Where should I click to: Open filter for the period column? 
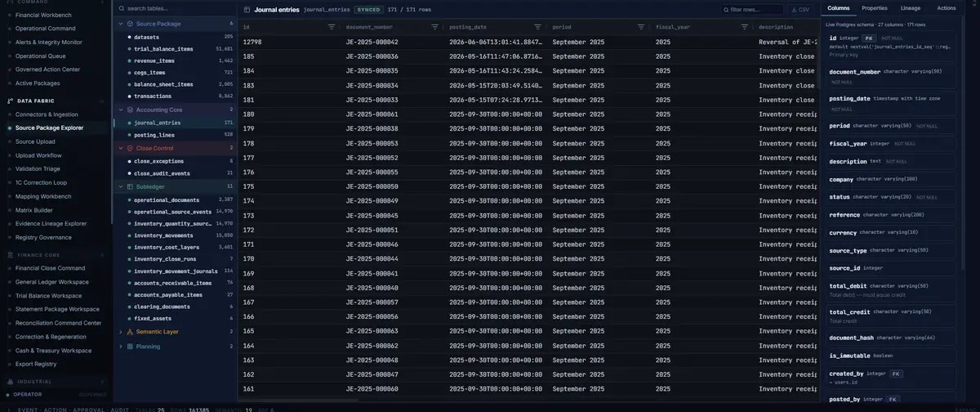click(640, 27)
